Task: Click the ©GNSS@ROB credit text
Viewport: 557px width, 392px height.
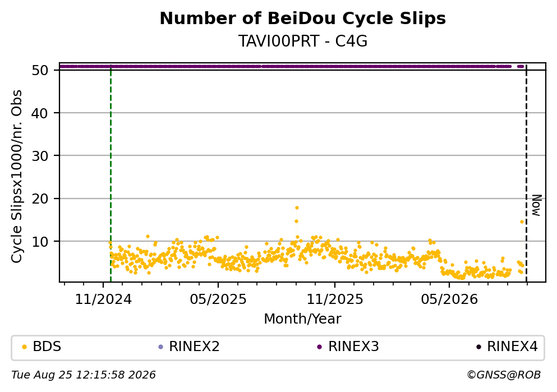Action: pyautogui.click(x=504, y=375)
